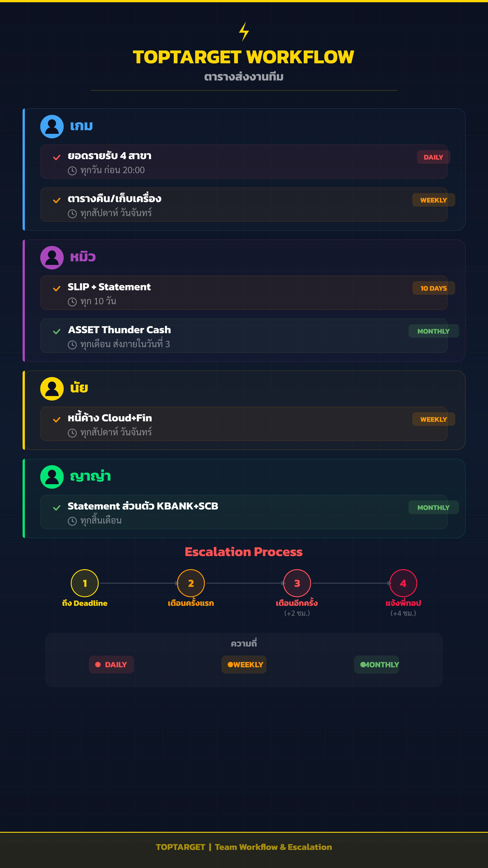
Task: Click clock icon beside ทุก 10 วัน
Action: tap(72, 302)
